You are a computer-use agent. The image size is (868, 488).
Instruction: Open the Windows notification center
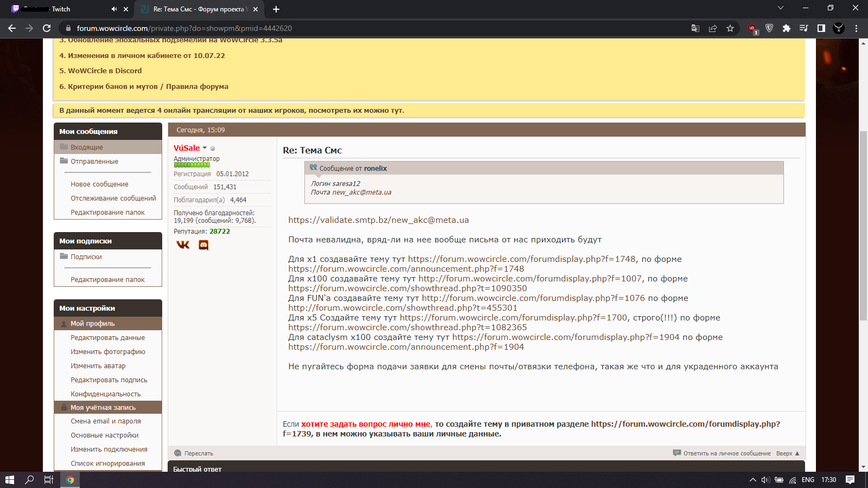pyautogui.click(x=850, y=480)
